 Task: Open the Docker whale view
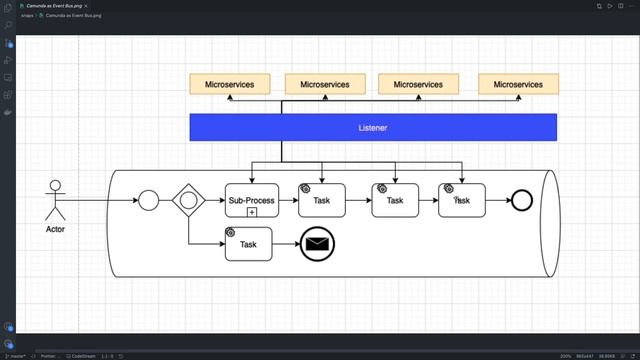pos(8,112)
